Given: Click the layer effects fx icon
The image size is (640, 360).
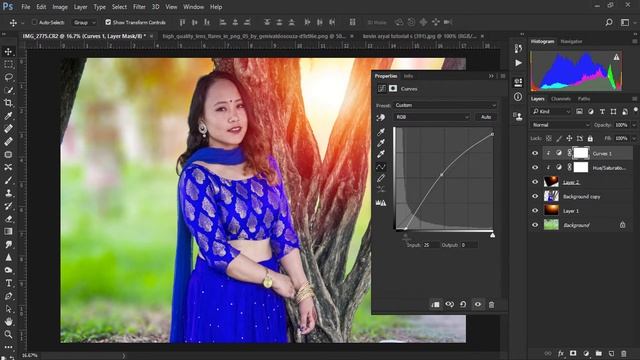Looking at the screenshot, I should pyautogui.click(x=561, y=353).
